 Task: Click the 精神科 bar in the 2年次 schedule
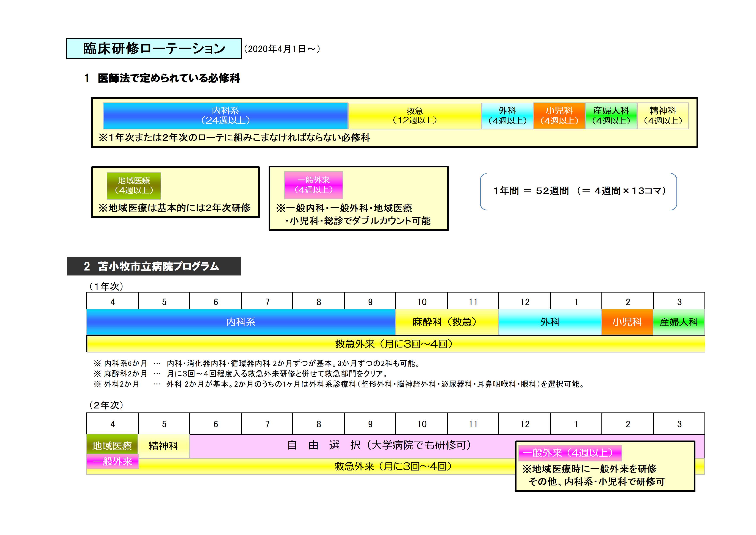[164, 446]
